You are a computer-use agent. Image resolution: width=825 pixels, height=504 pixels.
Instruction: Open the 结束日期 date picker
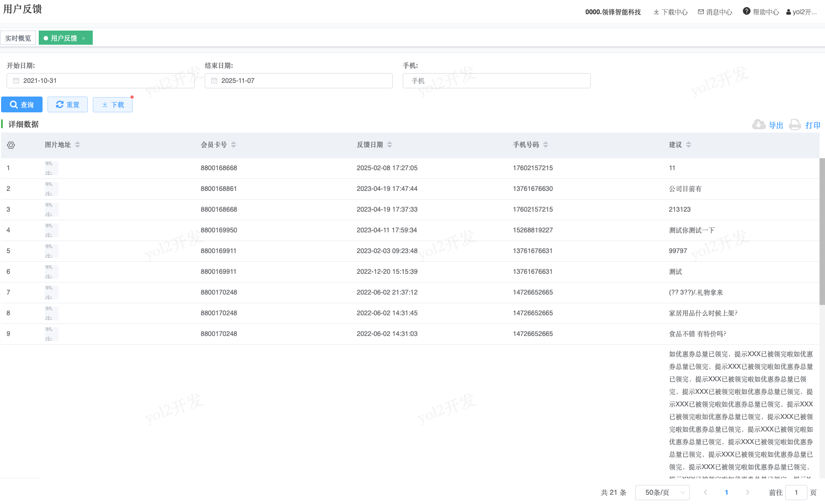(x=298, y=81)
